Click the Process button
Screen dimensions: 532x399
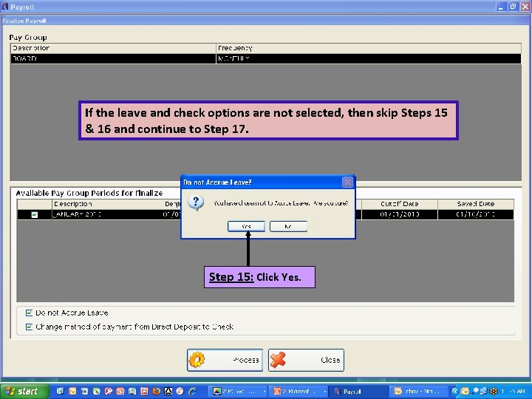click(x=225, y=360)
